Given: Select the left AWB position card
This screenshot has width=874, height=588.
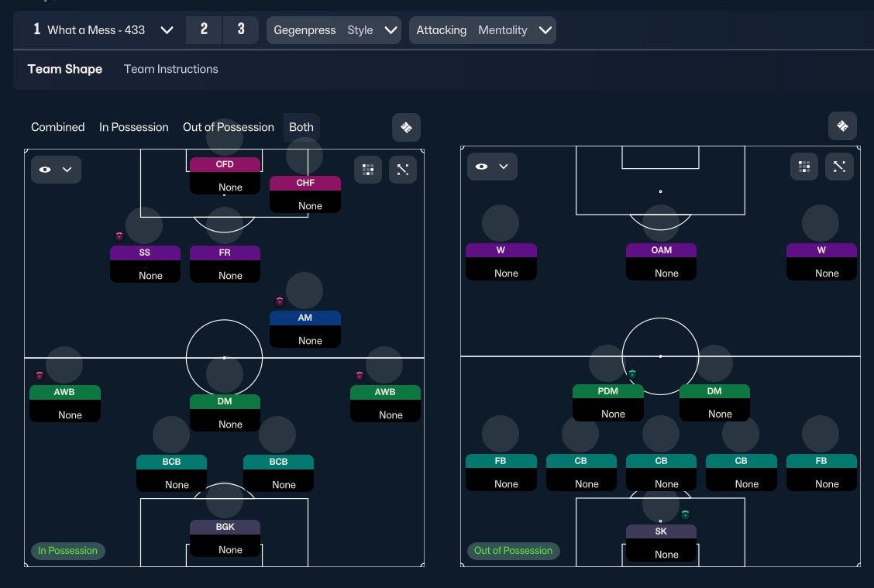Looking at the screenshot, I should tap(64, 404).
